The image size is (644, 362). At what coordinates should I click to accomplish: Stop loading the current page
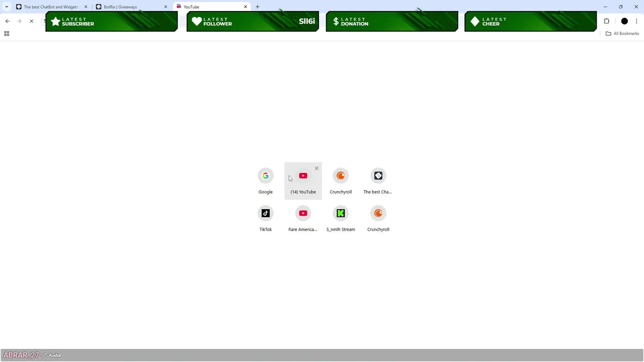point(31,21)
